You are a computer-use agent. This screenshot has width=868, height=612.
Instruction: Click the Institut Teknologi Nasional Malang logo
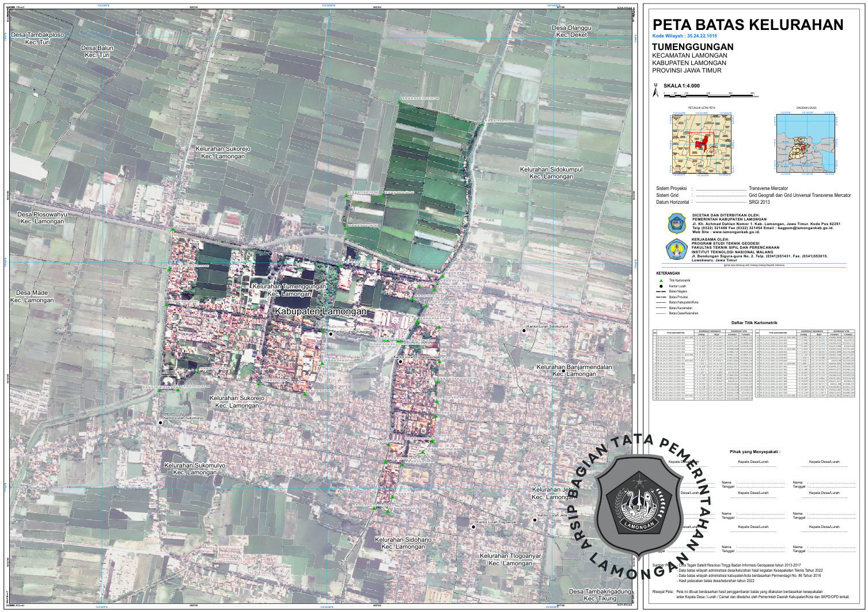[x=677, y=249]
